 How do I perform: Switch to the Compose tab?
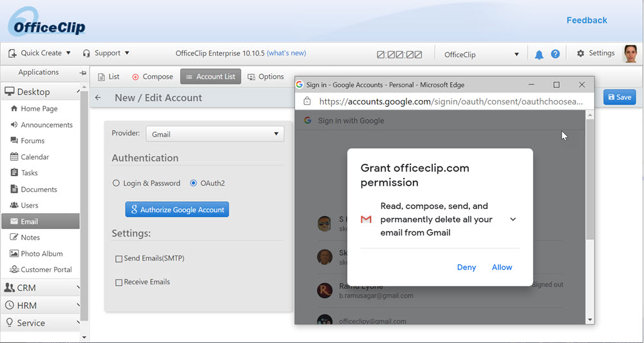click(x=153, y=77)
